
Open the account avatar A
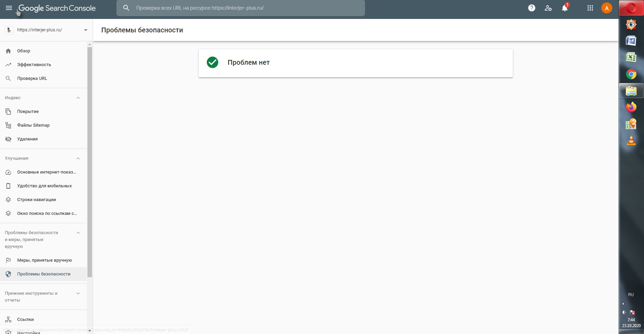[x=606, y=8]
